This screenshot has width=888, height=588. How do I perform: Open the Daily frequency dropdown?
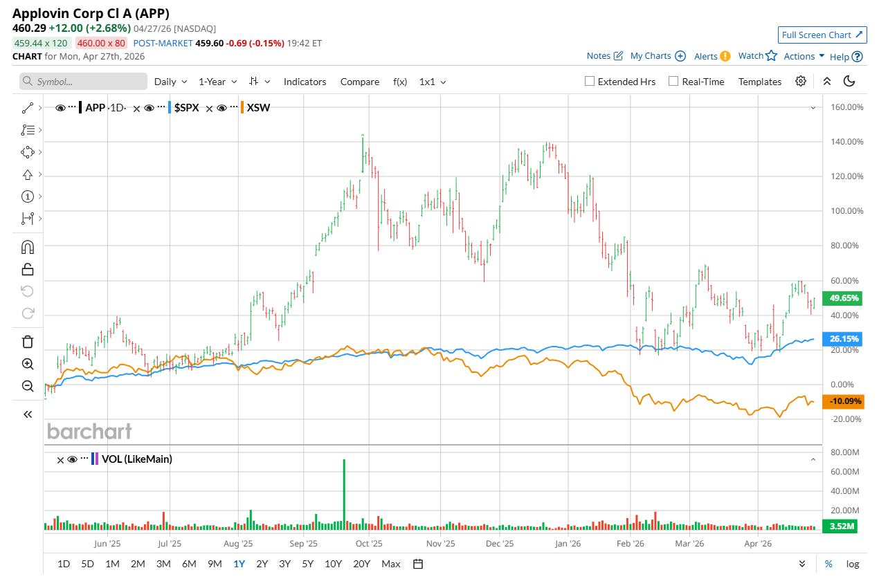pyautogui.click(x=170, y=82)
